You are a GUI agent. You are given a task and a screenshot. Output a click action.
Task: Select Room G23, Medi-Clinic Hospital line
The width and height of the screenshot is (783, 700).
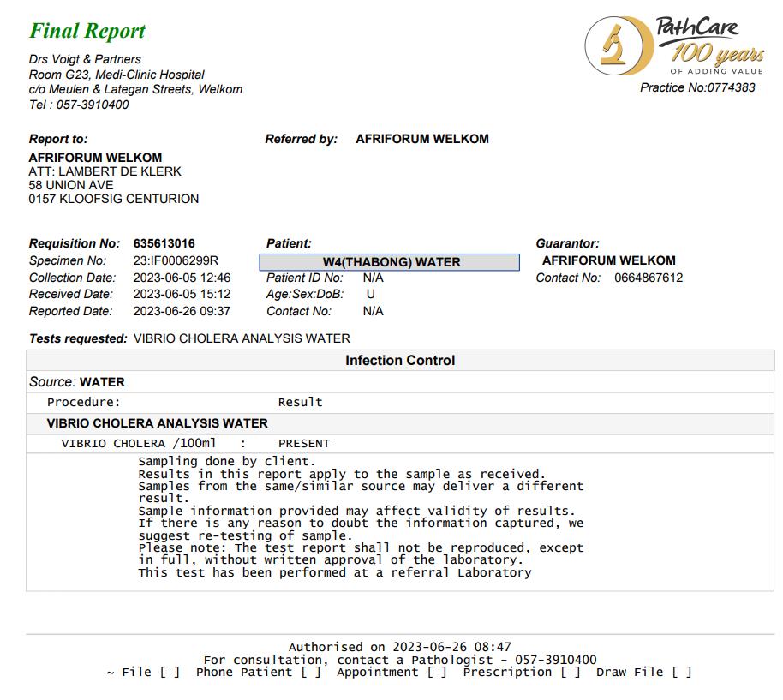(x=117, y=75)
